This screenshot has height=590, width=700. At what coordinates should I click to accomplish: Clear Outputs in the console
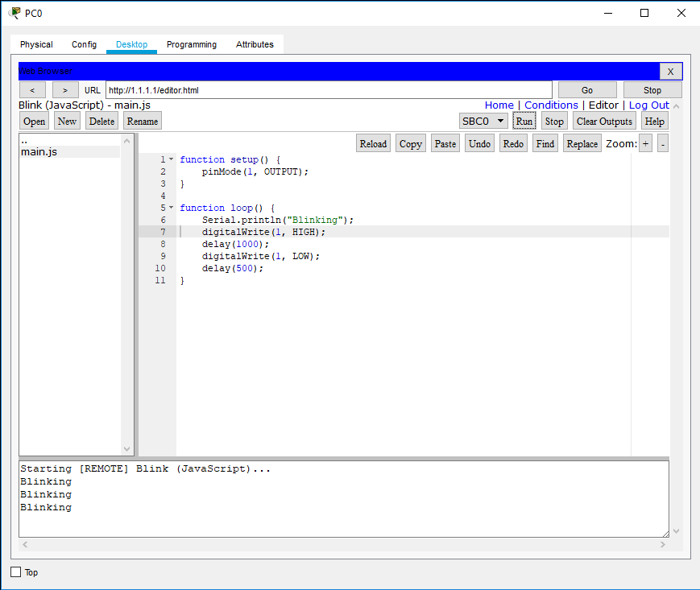click(603, 120)
